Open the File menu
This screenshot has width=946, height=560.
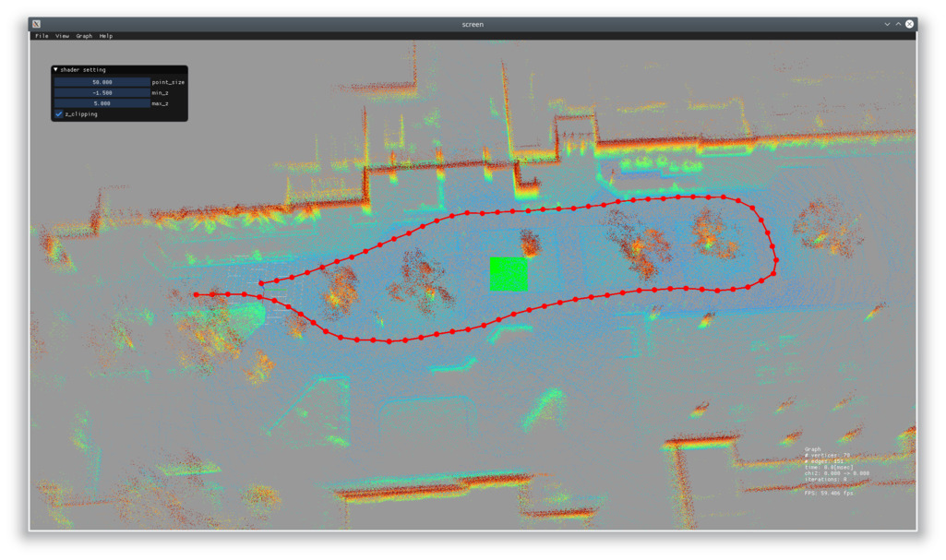pyautogui.click(x=42, y=36)
